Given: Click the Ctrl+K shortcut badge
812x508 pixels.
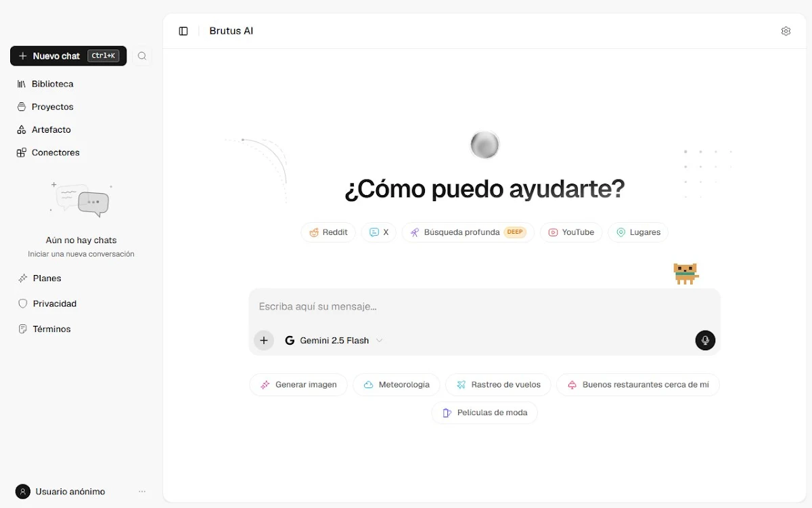Looking at the screenshot, I should (x=104, y=56).
